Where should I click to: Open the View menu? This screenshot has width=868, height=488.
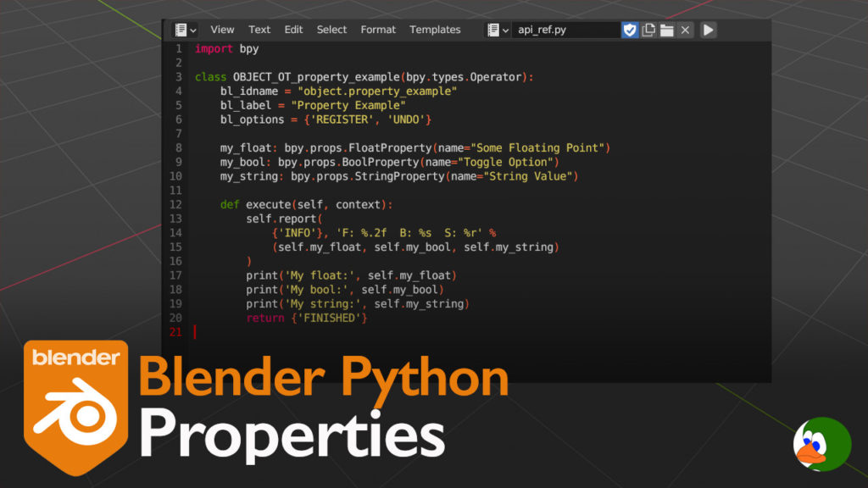coord(222,30)
